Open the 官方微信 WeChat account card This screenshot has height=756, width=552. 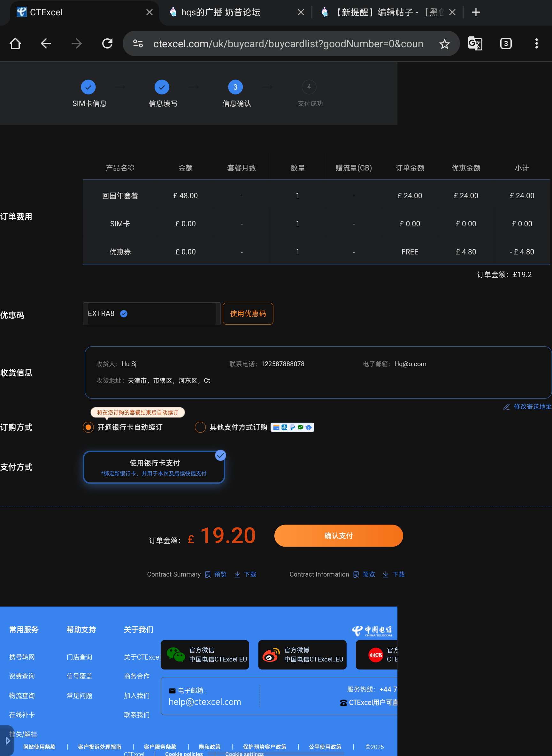tap(205, 654)
